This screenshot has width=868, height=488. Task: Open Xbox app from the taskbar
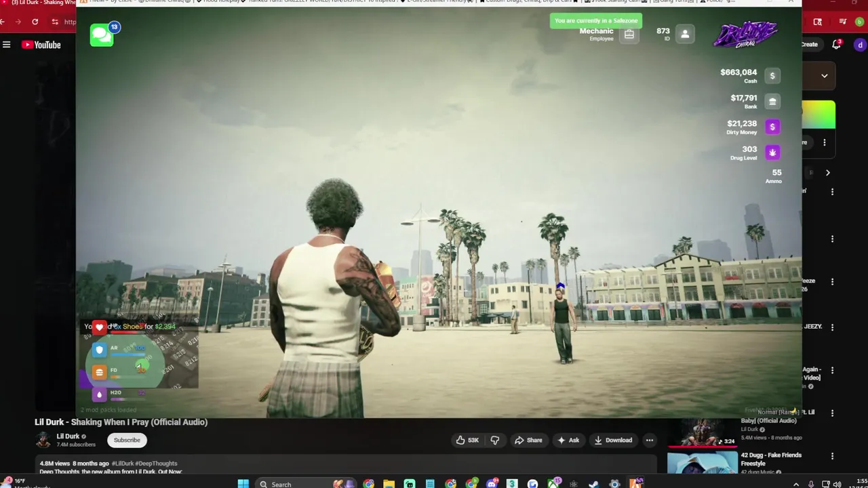coord(553,484)
